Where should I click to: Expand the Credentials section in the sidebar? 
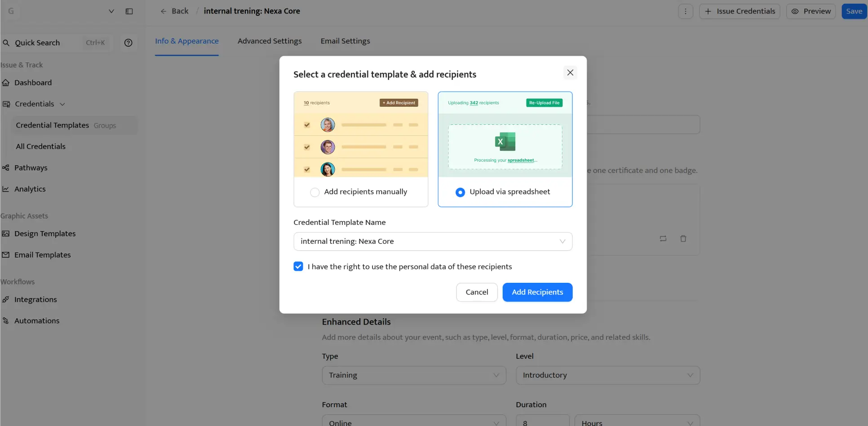63,104
